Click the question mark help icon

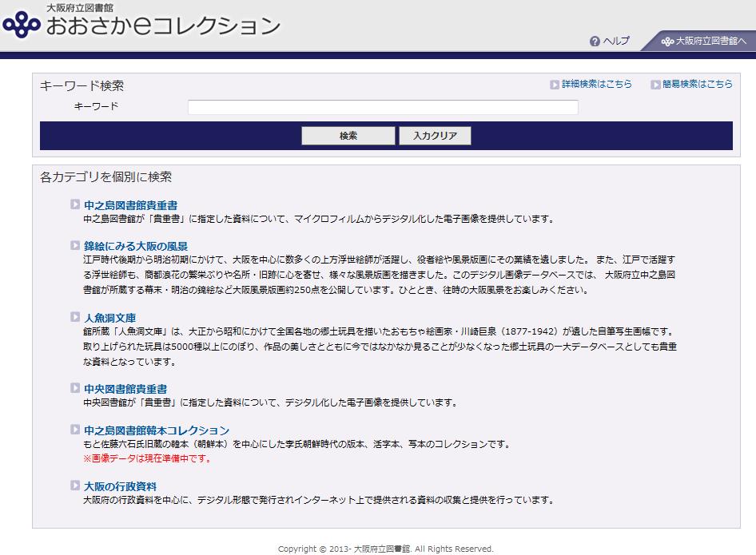point(595,42)
